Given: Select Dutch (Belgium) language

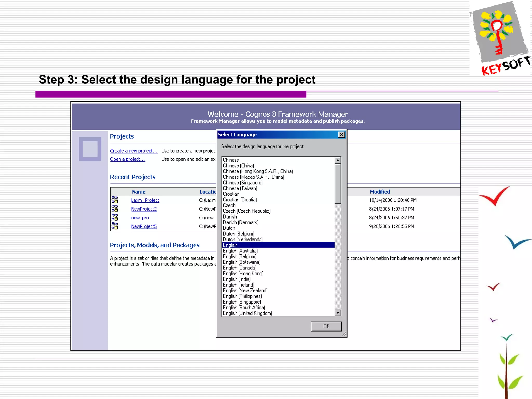Looking at the screenshot, I should pos(278,234).
